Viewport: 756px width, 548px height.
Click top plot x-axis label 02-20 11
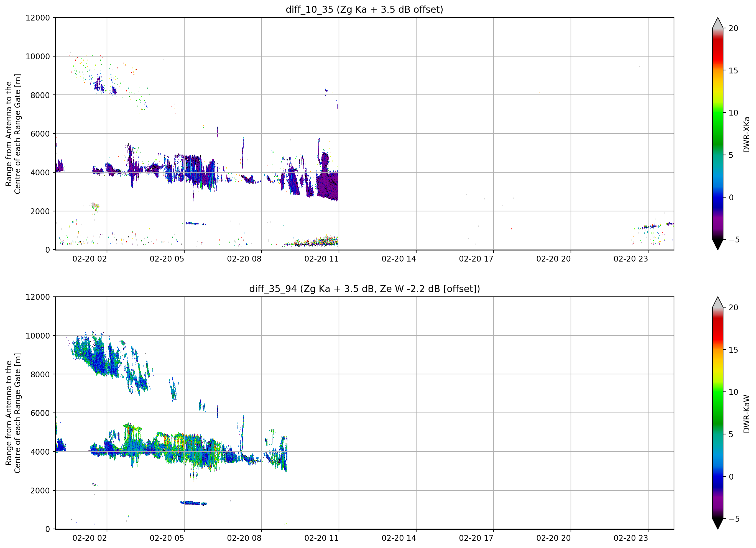click(322, 259)
